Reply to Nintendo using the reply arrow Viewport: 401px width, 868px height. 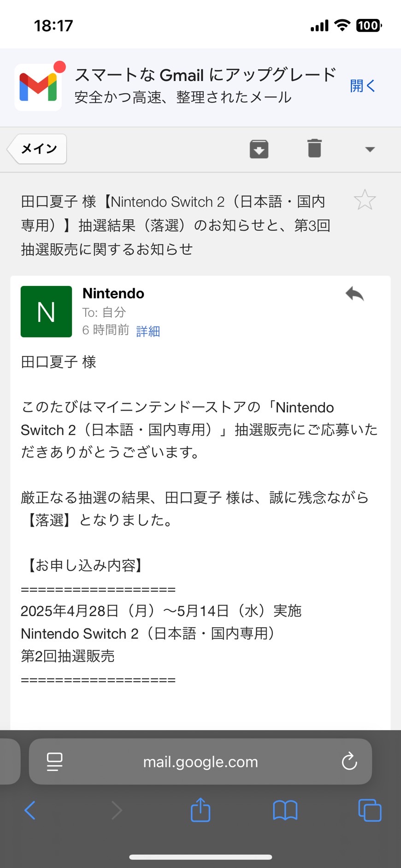click(x=354, y=294)
